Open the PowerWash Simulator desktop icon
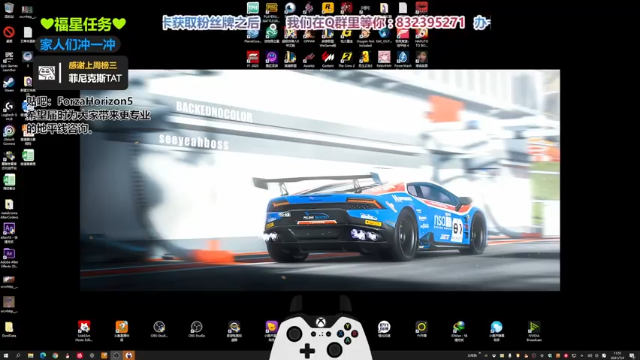640x360 pixels. [403, 59]
